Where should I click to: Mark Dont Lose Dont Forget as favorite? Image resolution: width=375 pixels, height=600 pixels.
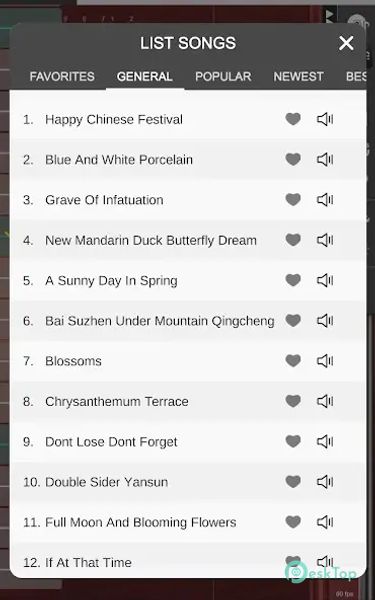(x=293, y=442)
